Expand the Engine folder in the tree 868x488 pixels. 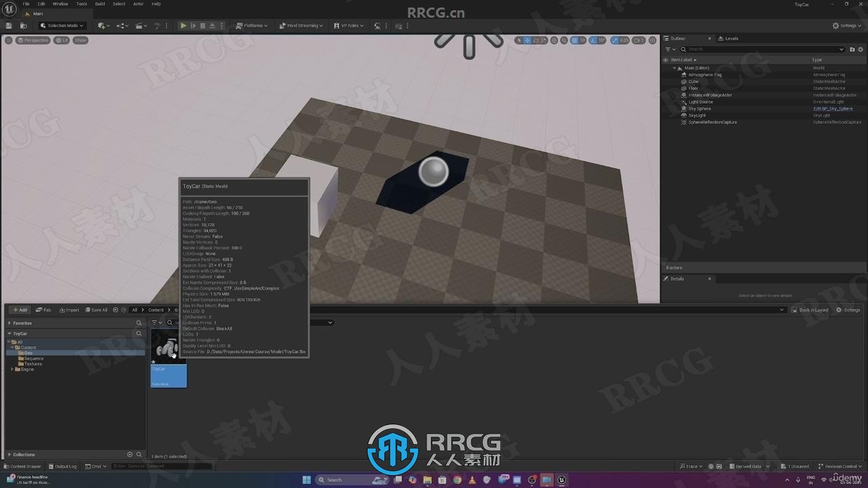pos(13,369)
